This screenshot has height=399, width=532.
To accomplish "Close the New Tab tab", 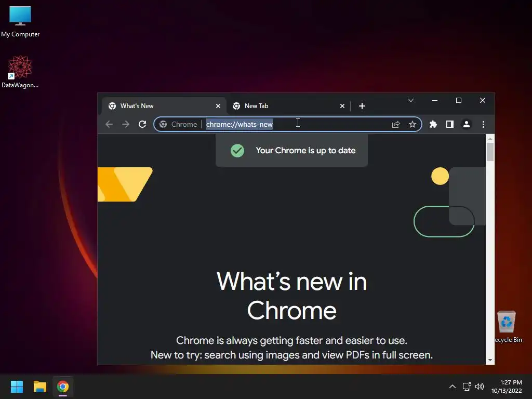I will pyautogui.click(x=342, y=106).
